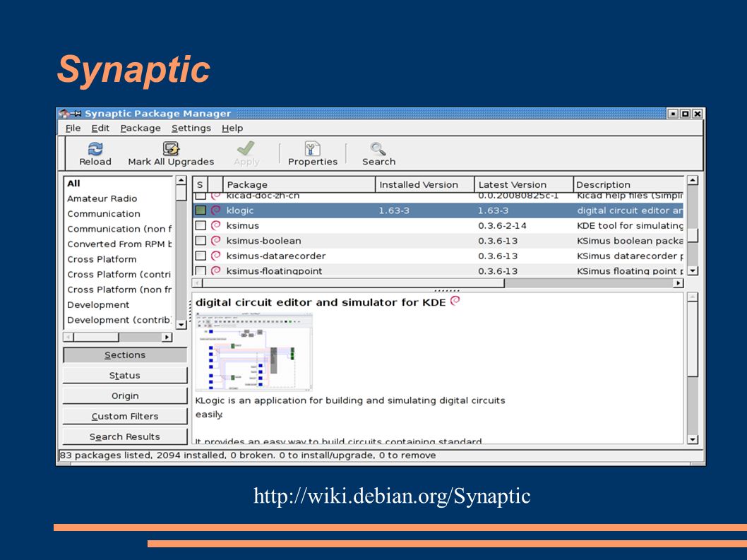This screenshot has width=747, height=560.
Task: Select the Communication (non f section
Action: 119,230
